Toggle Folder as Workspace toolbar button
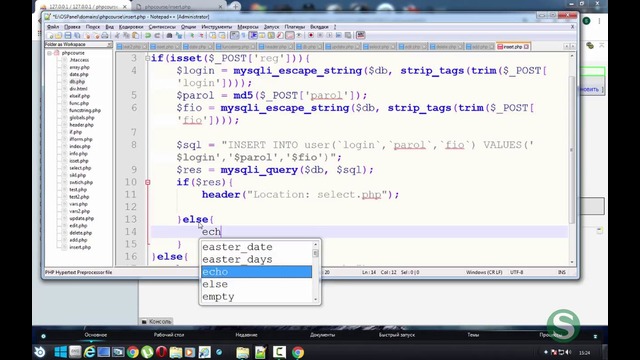Viewport: 640px width, 360px height. 289,36
